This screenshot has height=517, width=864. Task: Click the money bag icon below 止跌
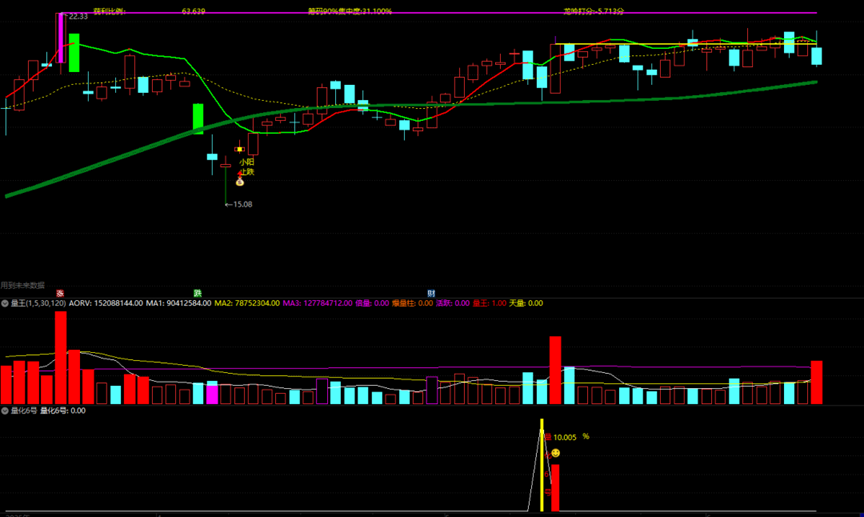(x=240, y=182)
